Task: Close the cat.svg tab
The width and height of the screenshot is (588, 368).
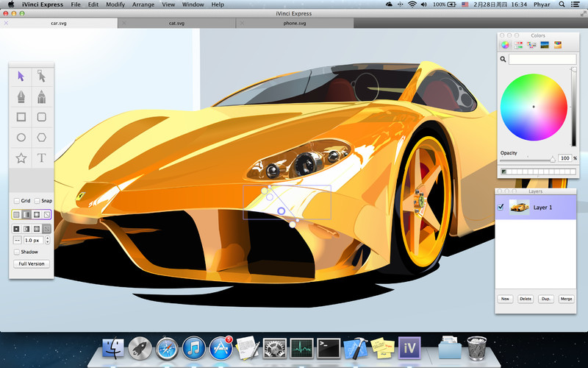Action: click(124, 23)
